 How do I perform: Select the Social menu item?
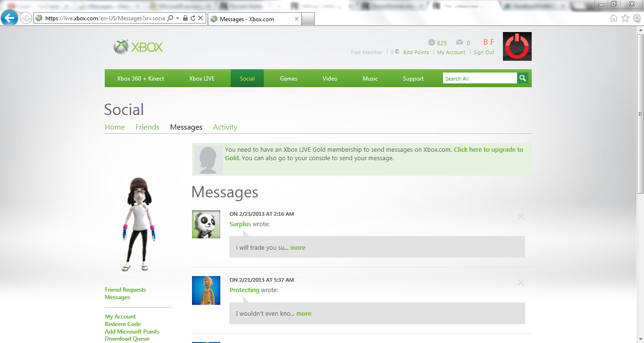click(x=247, y=79)
